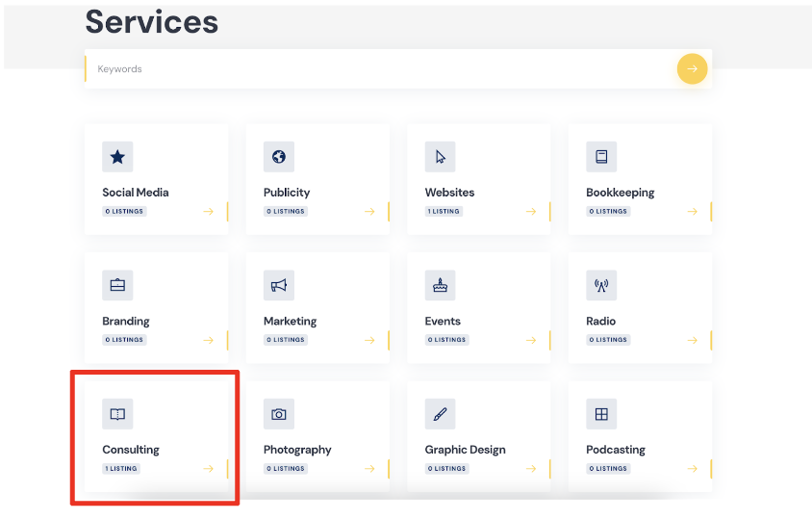Click the arrow in Graphic Design card
Viewport: 812px width, 520px height.
click(x=531, y=469)
